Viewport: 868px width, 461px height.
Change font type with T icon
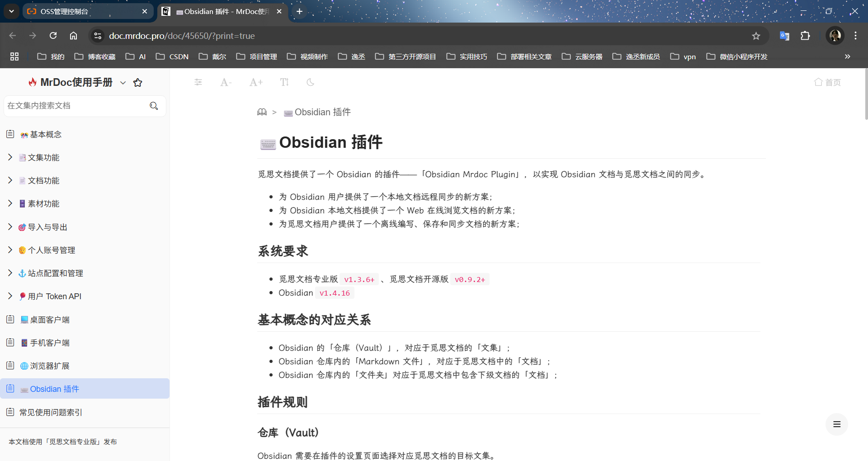[x=284, y=82]
